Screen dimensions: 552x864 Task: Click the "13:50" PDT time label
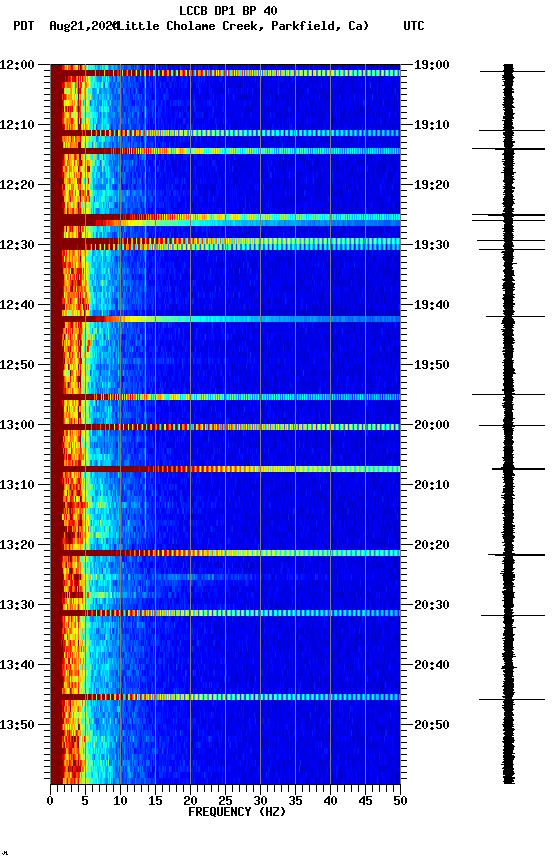17,725
